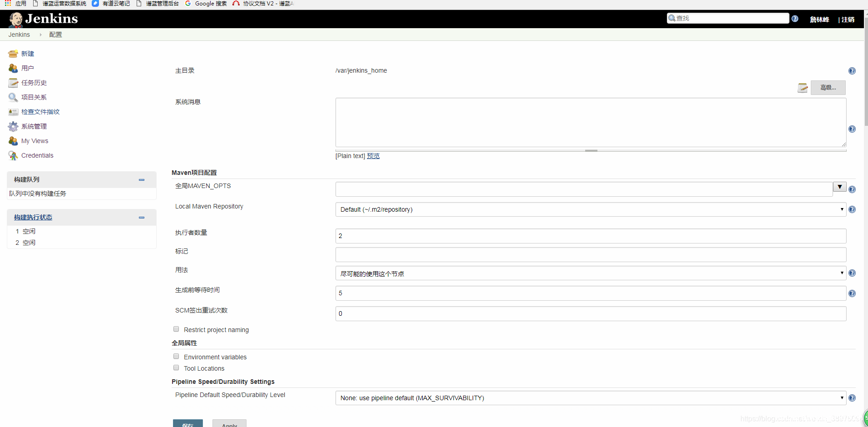Open the 用户 page from the sidebar
Screen dimensions: 868x427
coord(27,68)
